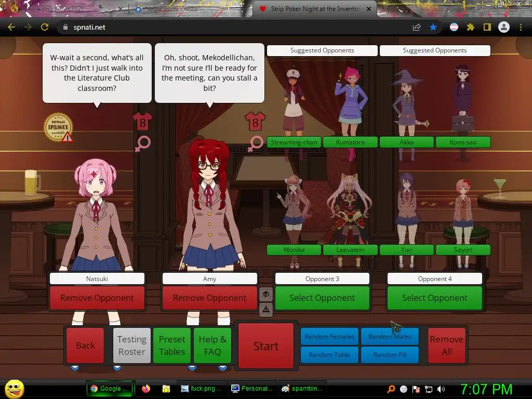
Task: Click the share page icon in the address bar
Action: tap(417, 27)
